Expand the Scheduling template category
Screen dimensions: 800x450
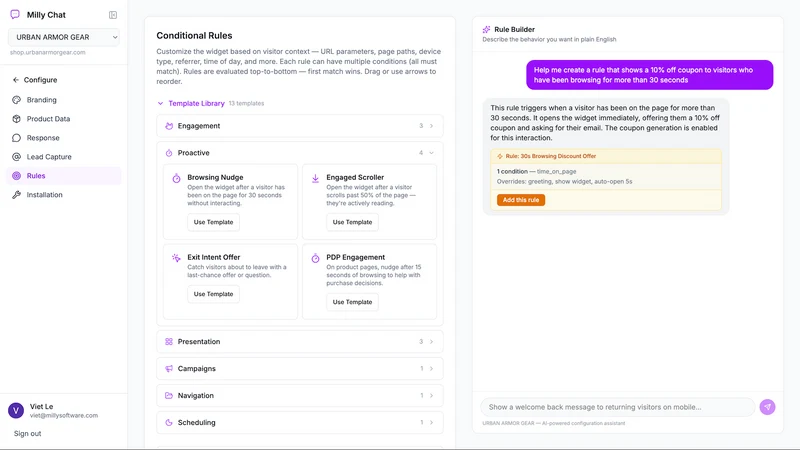coord(300,422)
